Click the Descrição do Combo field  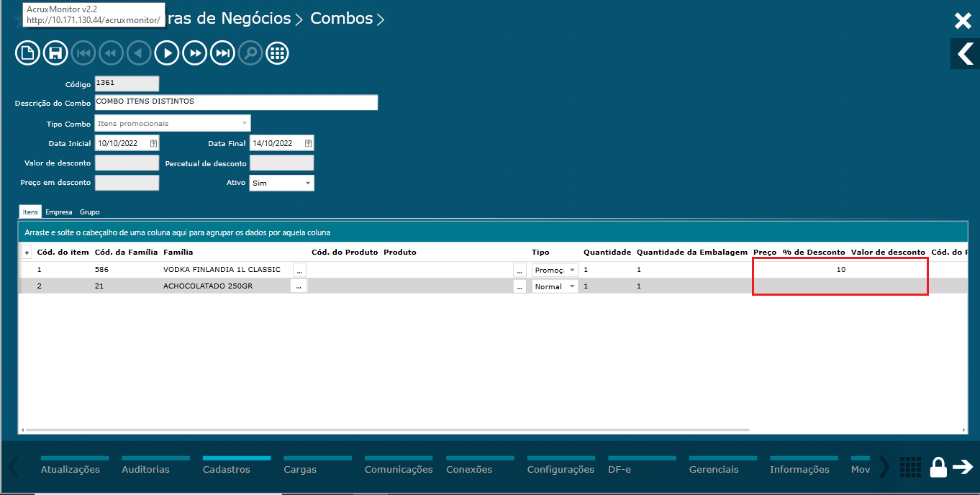tap(236, 102)
